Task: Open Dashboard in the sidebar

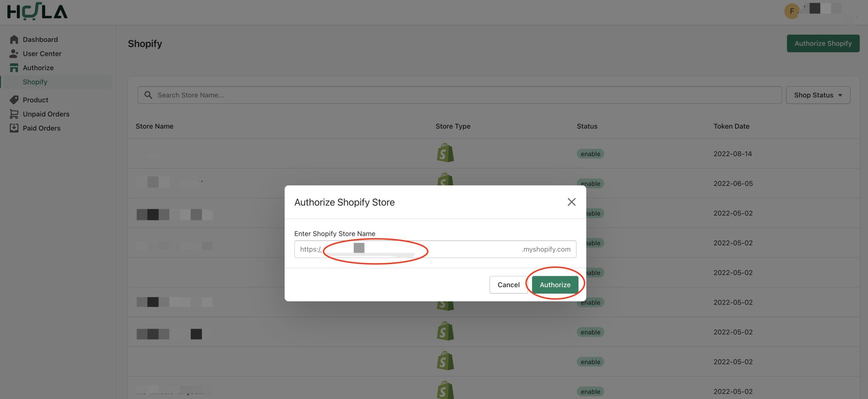Action: [x=40, y=39]
